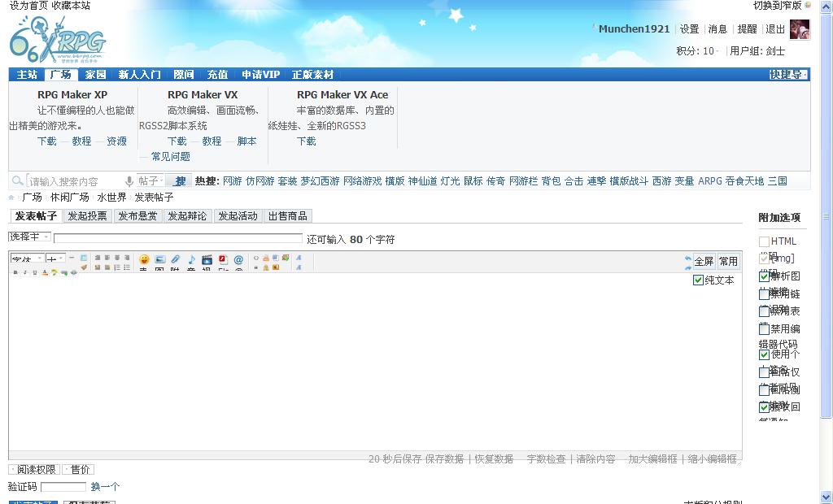Open the 广场 nav item
This screenshot has width=833, height=504.
coord(61,75)
